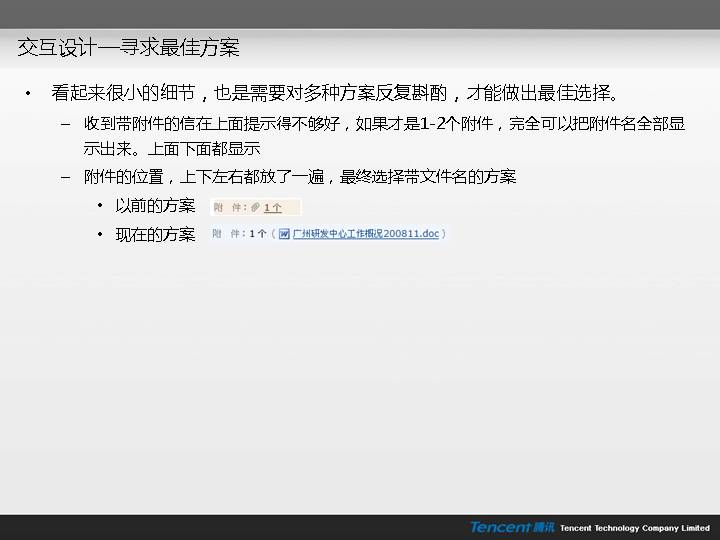Click the closing parenthesis after the .doc filename
Viewport: 720px width, 540px height.
coord(444,234)
